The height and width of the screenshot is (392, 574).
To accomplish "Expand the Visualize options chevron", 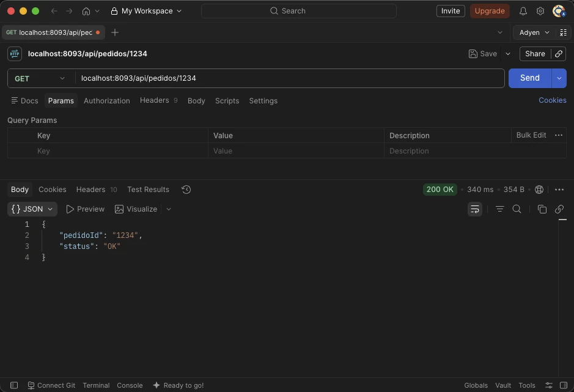I will (168, 209).
